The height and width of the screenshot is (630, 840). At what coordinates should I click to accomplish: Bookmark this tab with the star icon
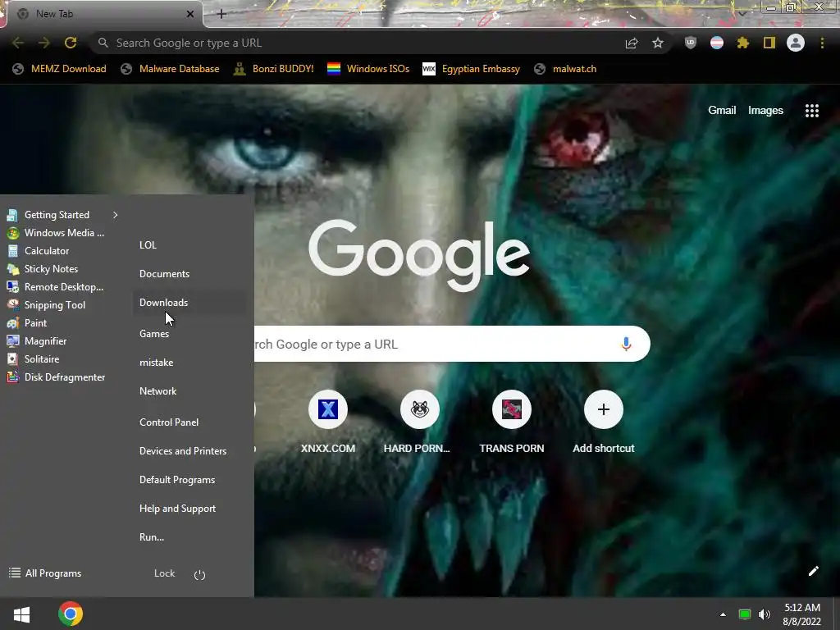(x=658, y=43)
